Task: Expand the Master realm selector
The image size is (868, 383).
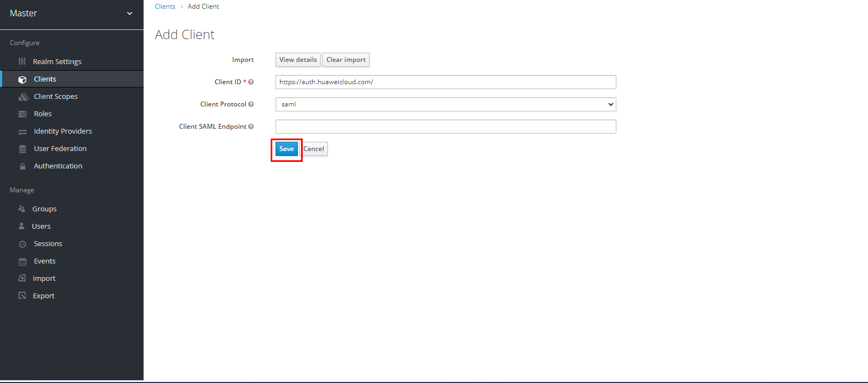Action: click(x=129, y=14)
